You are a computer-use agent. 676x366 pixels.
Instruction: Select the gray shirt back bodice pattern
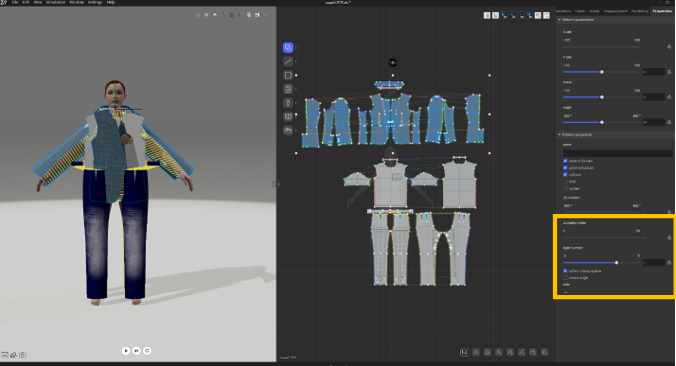coord(460,184)
